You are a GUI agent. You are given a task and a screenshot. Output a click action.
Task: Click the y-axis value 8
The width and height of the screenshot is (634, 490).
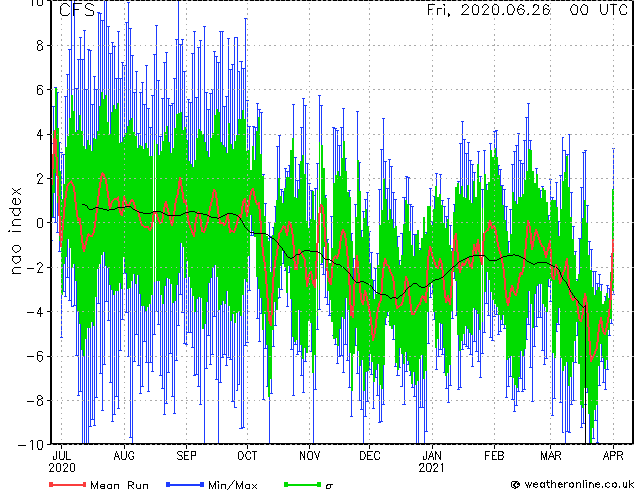[40, 46]
